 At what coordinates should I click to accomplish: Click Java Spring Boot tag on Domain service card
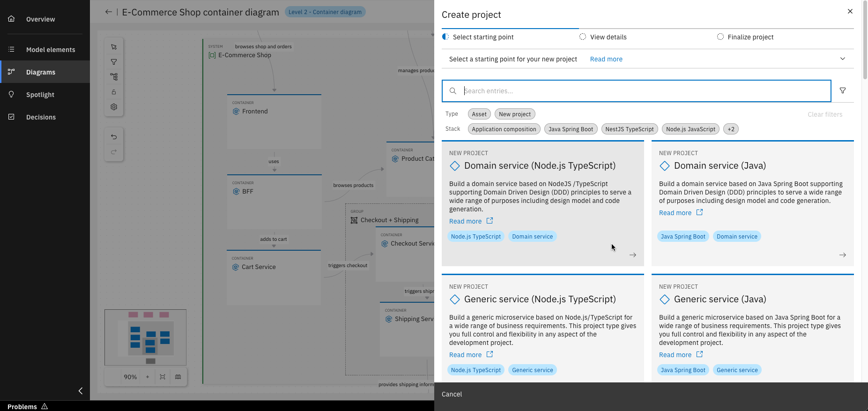coord(683,237)
